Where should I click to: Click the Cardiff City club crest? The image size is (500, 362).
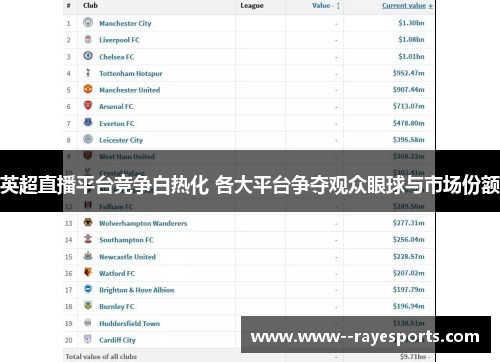(88, 339)
